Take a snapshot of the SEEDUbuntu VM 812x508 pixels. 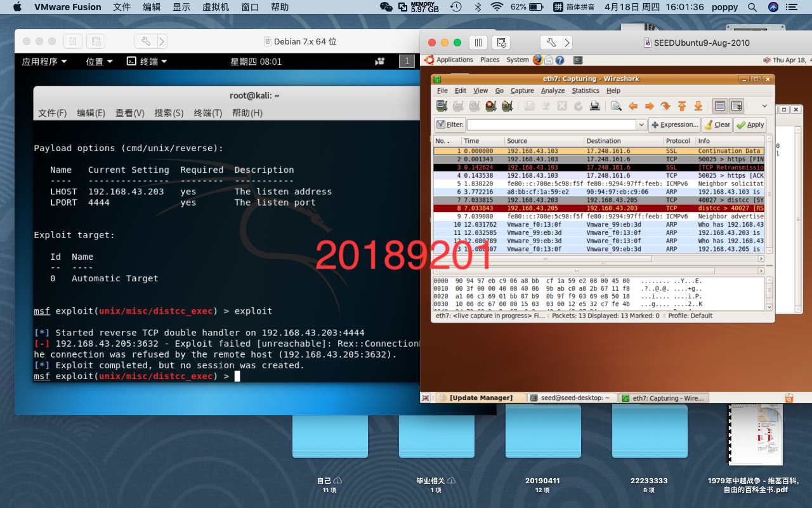tap(501, 43)
